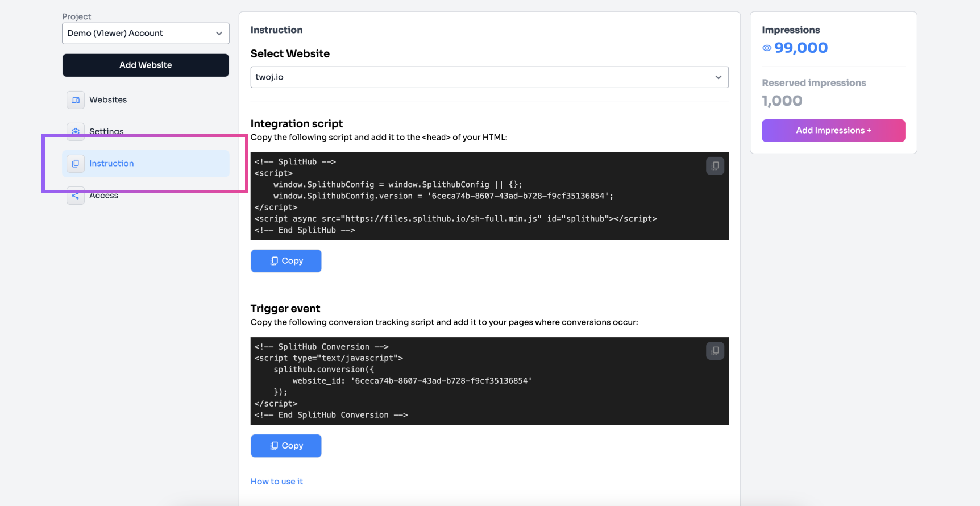980x506 pixels.
Task: Open the Websites menu item
Action: pos(108,100)
